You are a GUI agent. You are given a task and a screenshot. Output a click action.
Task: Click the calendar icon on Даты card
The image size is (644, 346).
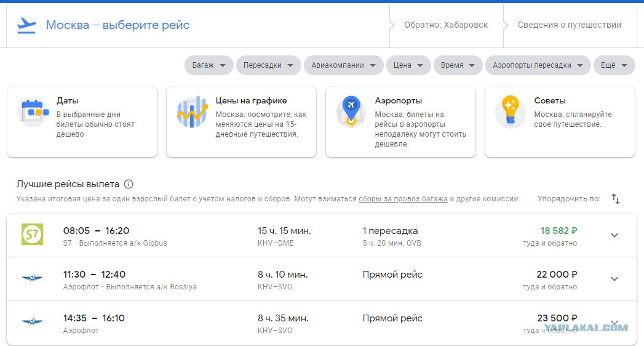pyautogui.click(x=34, y=112)
